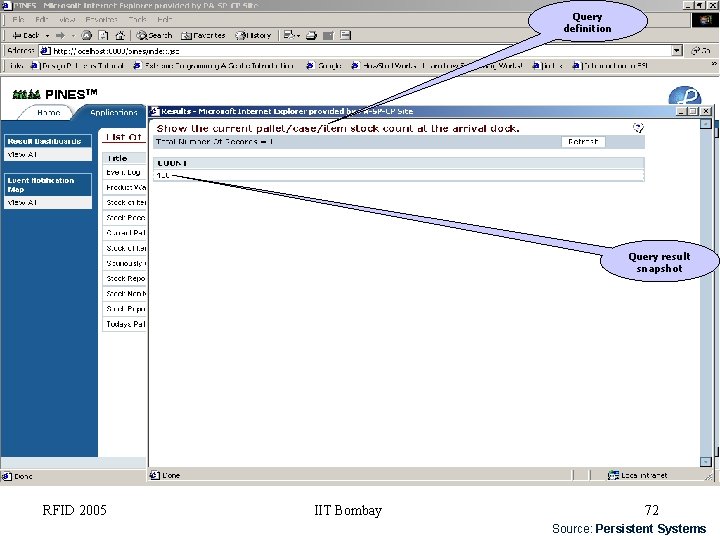Click View All under Event Notification Map

(22, 202)
